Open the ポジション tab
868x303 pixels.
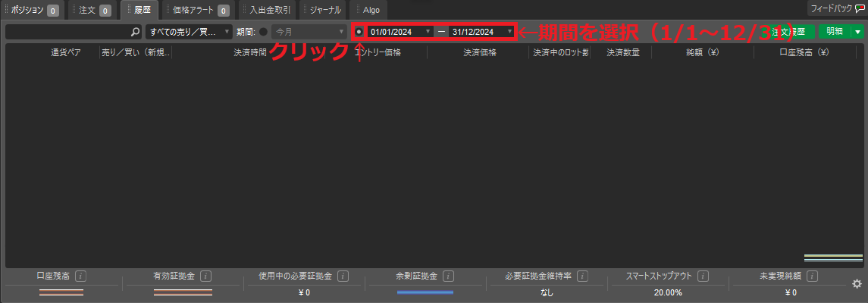[32, 10]
